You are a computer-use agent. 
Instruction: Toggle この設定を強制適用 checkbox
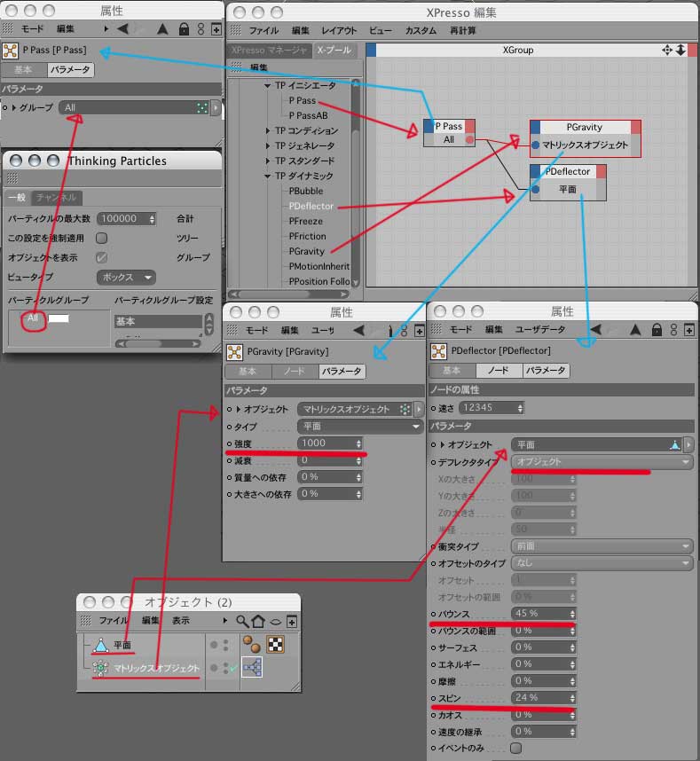coord(101,239)
